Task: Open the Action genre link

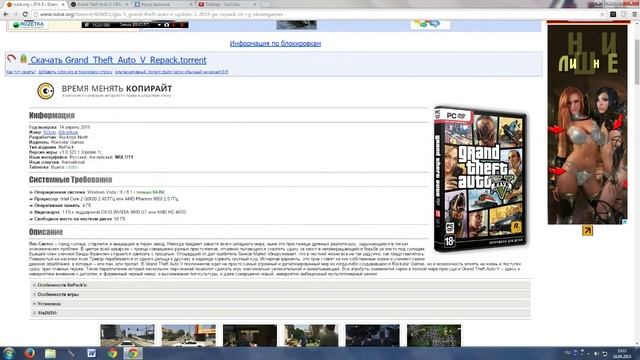Action: [49, 132]
